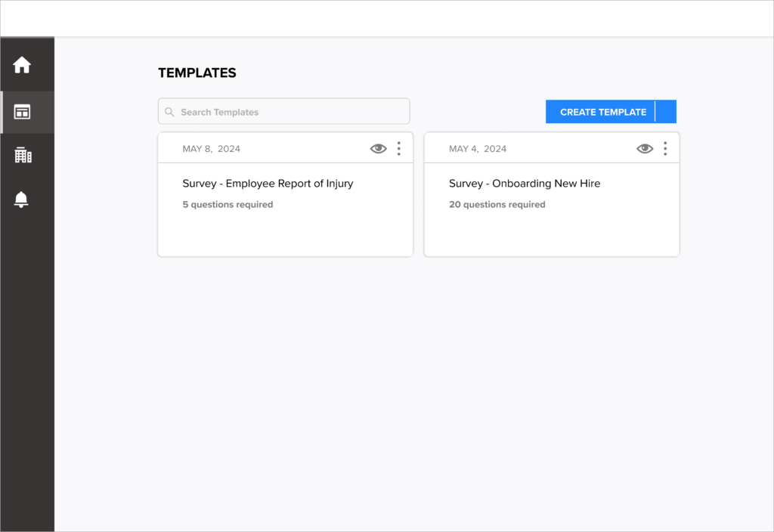The height and width of the screenshot is (532, 774).
Task: Open notifications via the bell icon
Action: click(x=21, y=199)
